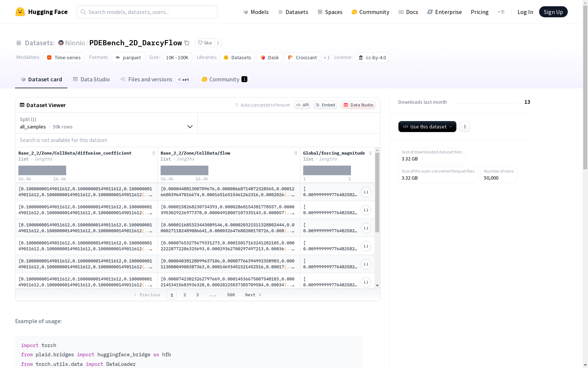Select the Time-series modality tag
The height and width of the screenshot is (368, 588).
[64, 57]
